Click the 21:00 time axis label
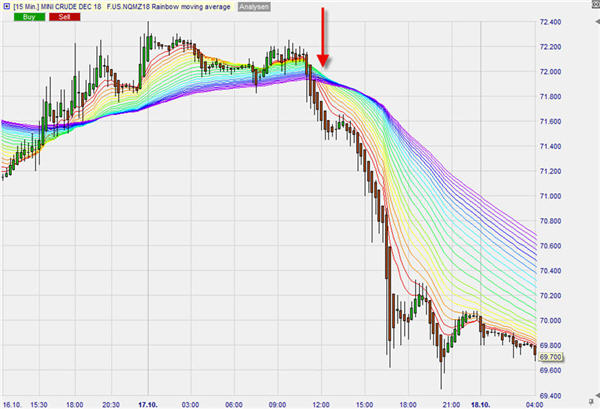Image resolution: width=600 pixels, height=409 pixels. 452,404
